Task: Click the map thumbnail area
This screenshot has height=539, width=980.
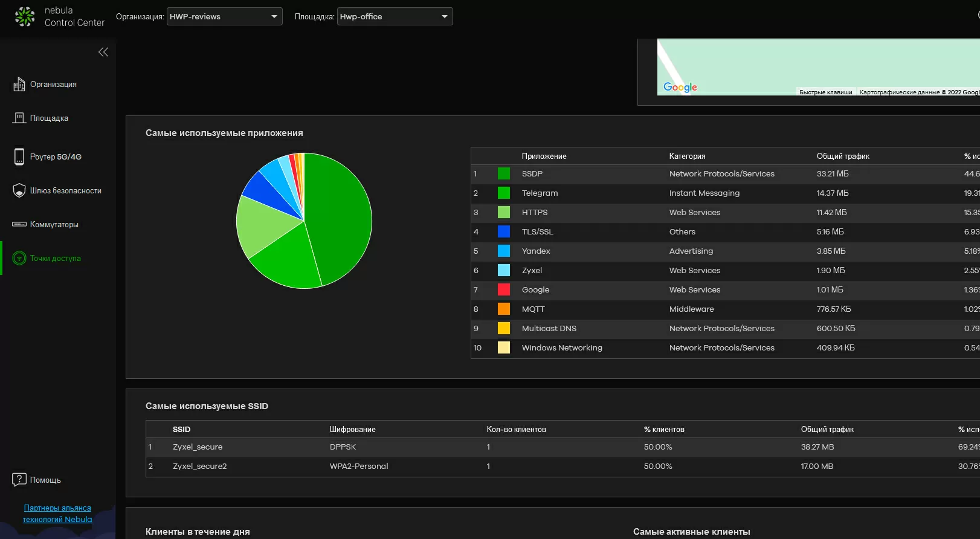Action: click(818, 66)
